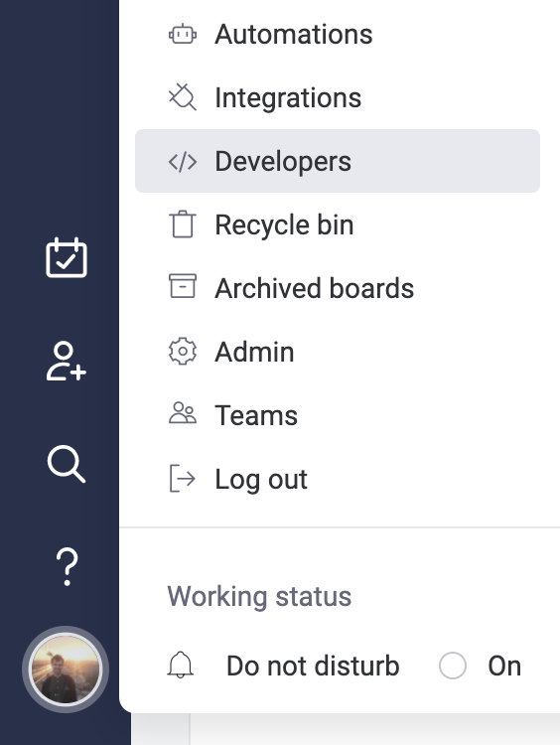
Task: Open help with the question mark icon
Action: [x=67, y=567]
